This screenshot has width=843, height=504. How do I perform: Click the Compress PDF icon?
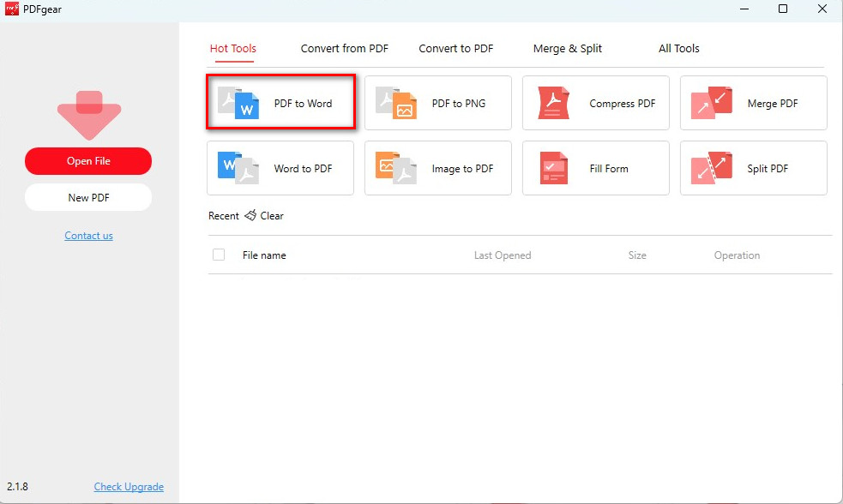click(554, 103)
